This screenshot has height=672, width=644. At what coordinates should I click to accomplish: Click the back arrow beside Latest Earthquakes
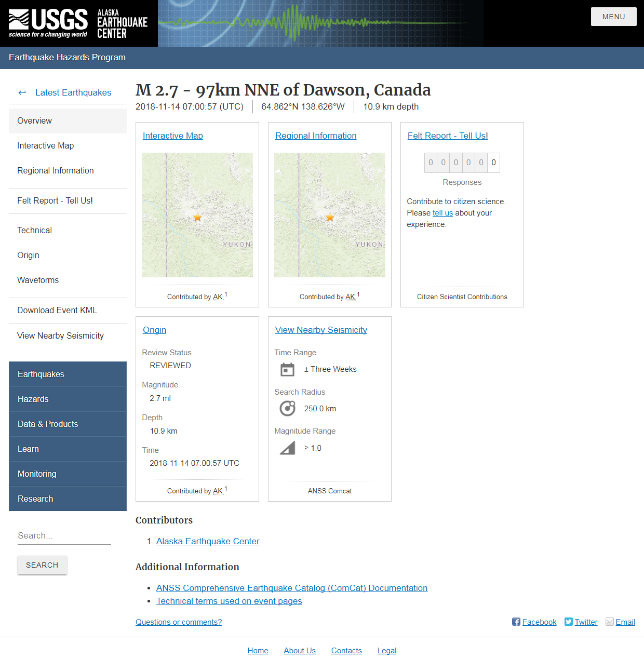(x=22, y=92)
